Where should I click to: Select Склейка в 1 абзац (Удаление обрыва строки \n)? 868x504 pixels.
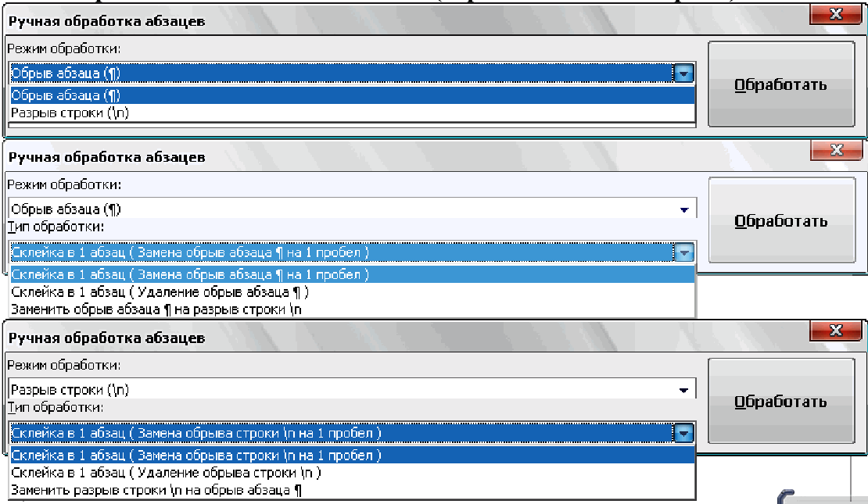click(353, 473)
